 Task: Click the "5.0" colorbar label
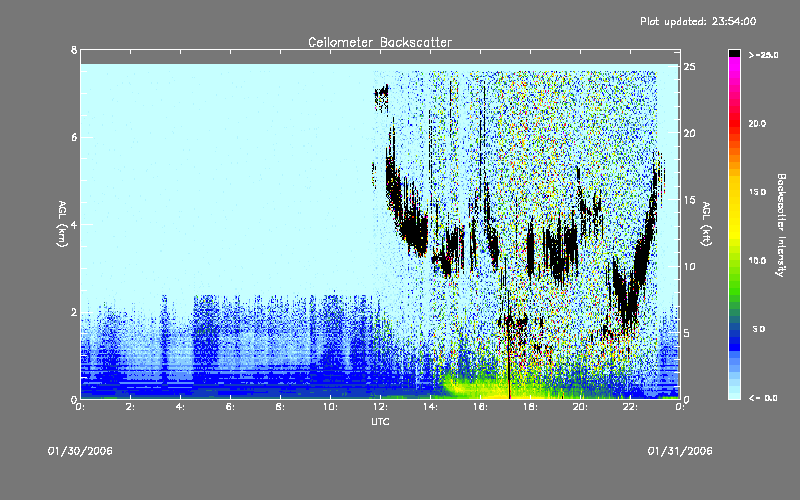[x=759, y=329]
